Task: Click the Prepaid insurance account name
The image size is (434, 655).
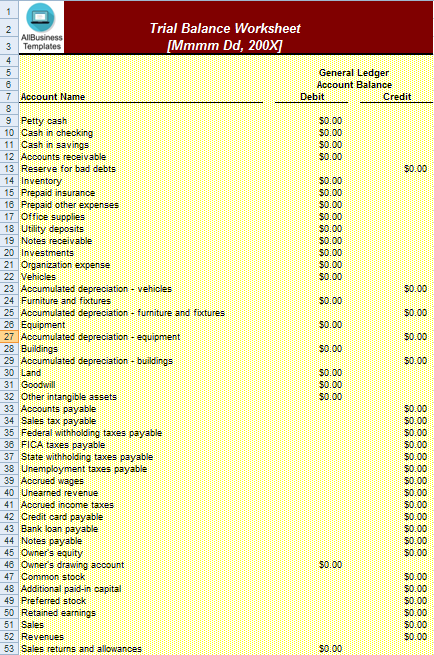Action: 58,193
